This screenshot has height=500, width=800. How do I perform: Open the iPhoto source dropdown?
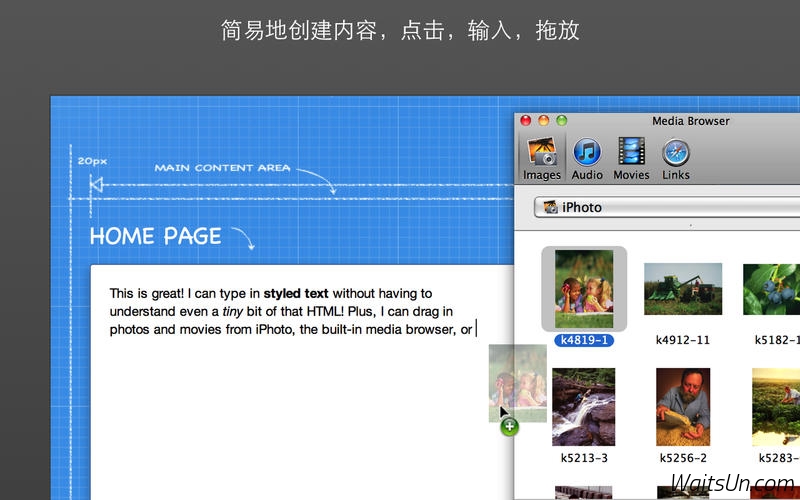coord(666,207)
